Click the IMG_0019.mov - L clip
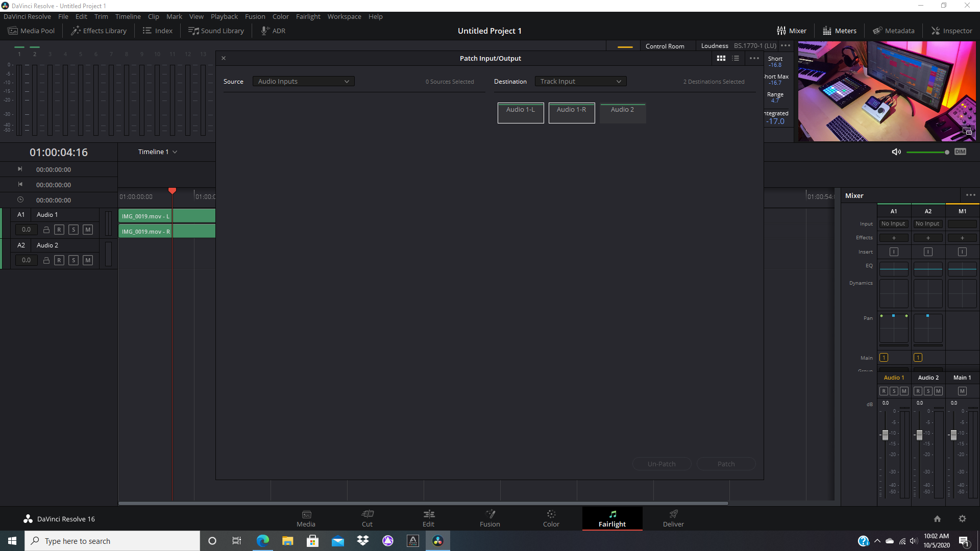The width and height of the screenshot is (980, 551). pos(167,216)
